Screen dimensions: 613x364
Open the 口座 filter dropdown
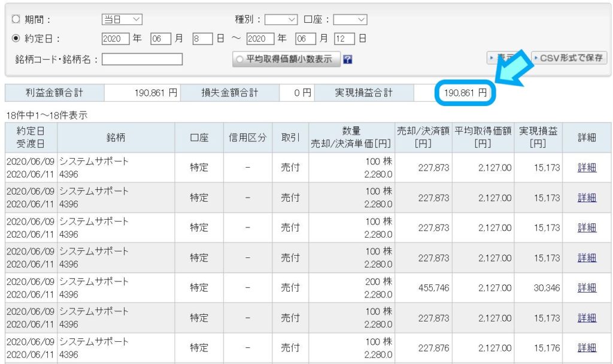click(x=350, y=19)
